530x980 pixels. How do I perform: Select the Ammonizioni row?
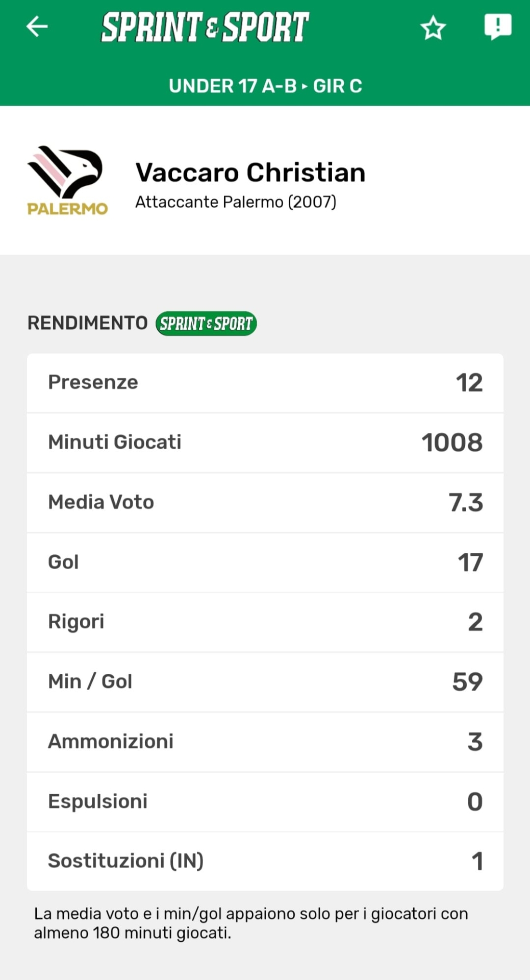[265, 741]
